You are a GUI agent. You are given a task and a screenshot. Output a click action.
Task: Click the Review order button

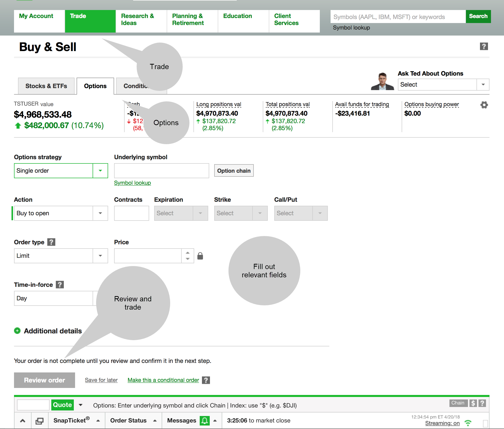(45, 380)
